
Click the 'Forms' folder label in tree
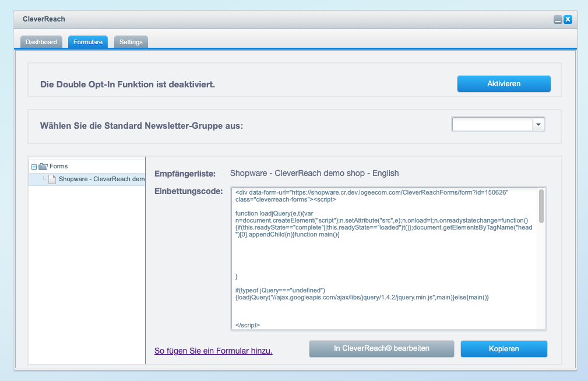point(58,166)
